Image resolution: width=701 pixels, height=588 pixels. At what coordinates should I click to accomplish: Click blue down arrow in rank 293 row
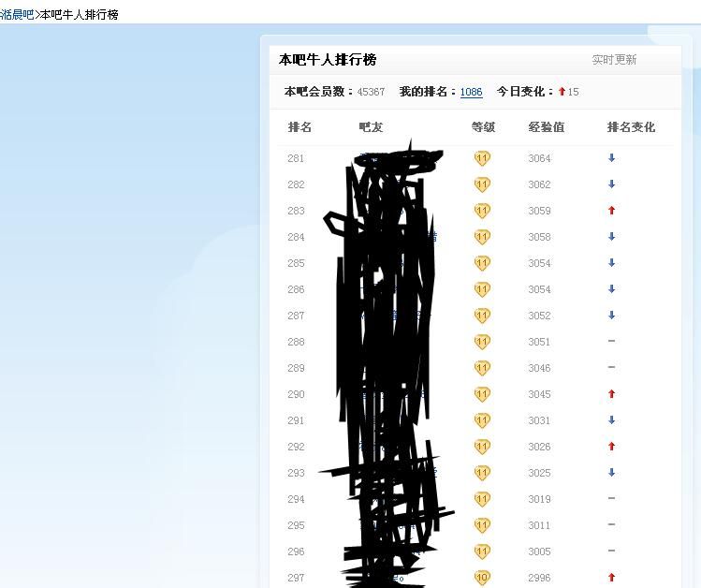click(x=611, y=472)
